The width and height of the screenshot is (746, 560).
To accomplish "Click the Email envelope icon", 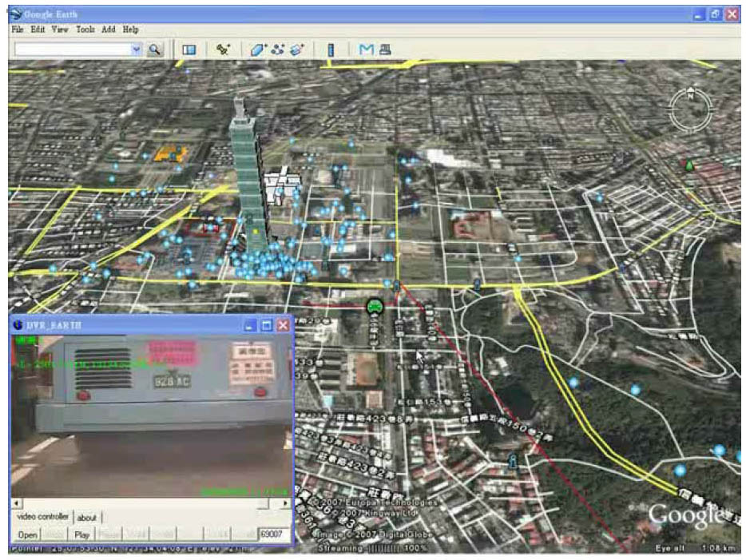I will click(x=366, y=50).
